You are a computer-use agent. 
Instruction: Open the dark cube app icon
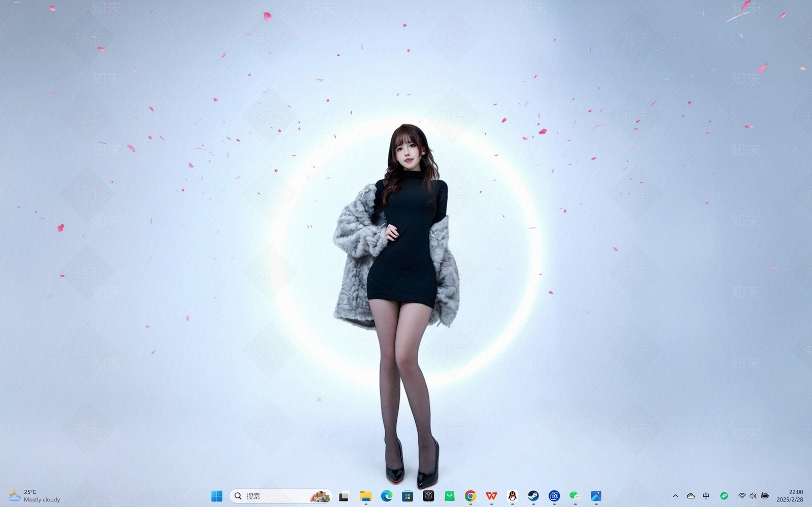[428, 496]
